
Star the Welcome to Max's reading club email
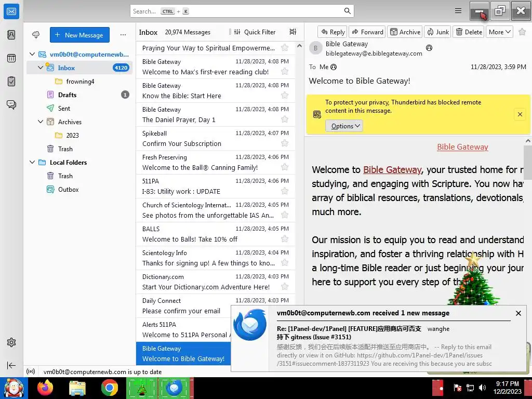point(285,71)
